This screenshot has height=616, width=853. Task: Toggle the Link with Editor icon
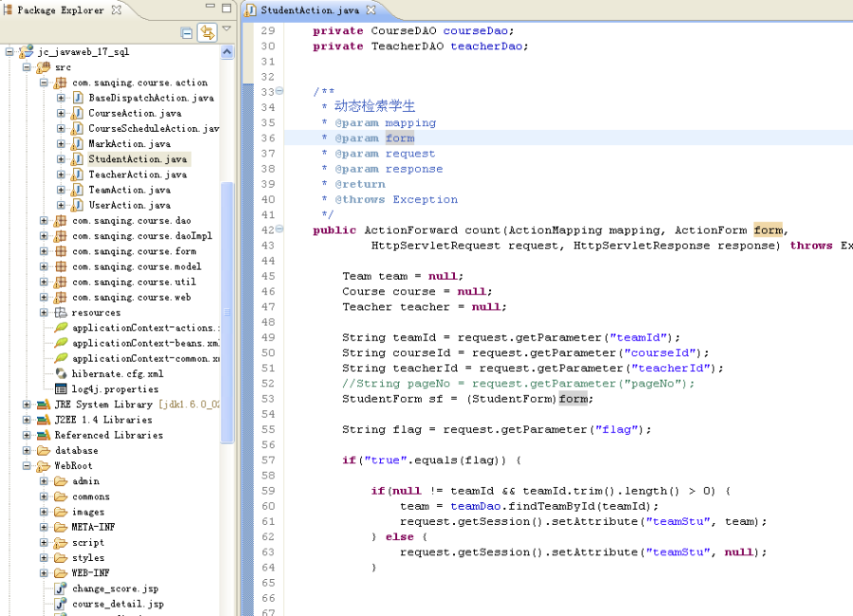click(x=207, y=31)
